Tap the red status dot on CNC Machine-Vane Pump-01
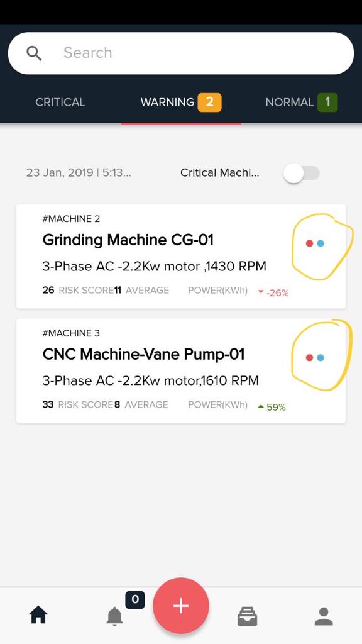 [310, 357]
